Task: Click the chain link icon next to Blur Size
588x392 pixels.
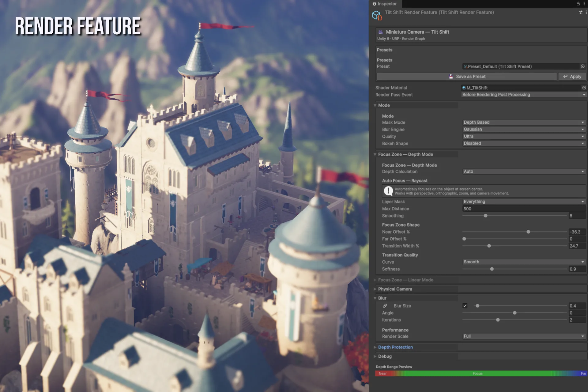Action: coord(385,305)
